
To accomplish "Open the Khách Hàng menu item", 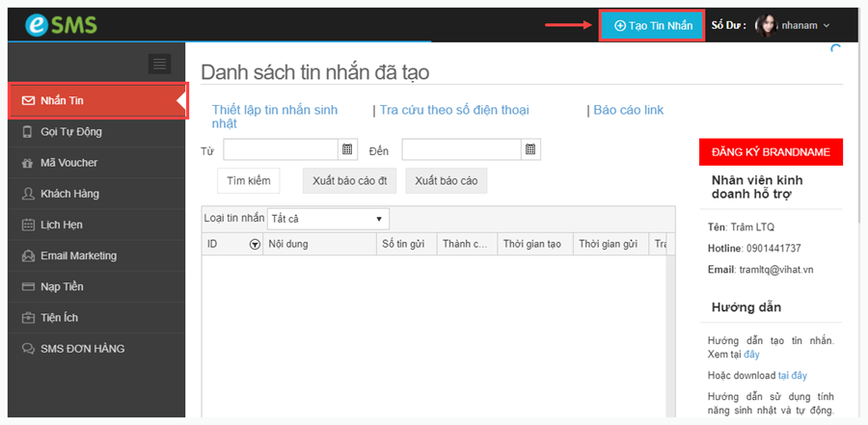I will click(x=96, y=194).
